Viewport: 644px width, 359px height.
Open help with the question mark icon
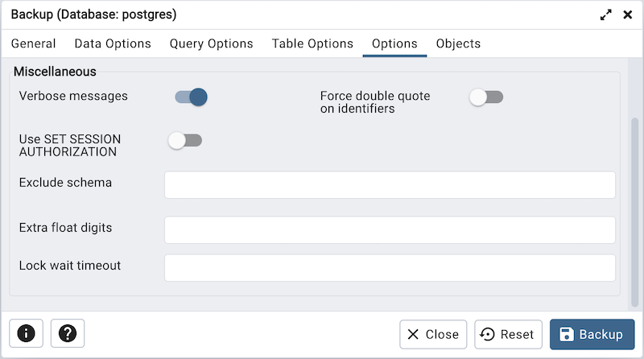click(68, 333)
